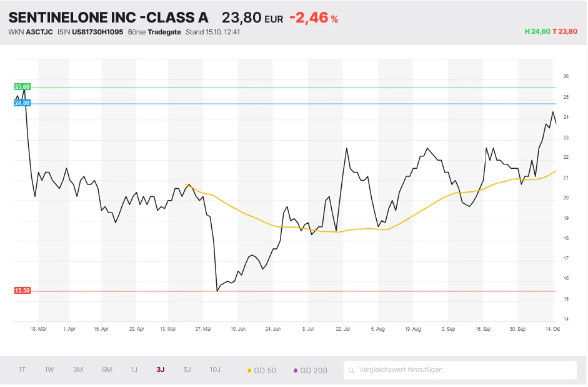Screen dimensions: 588x387
Task: Click the daily low T 23,80 value
Action: [565, 31]
